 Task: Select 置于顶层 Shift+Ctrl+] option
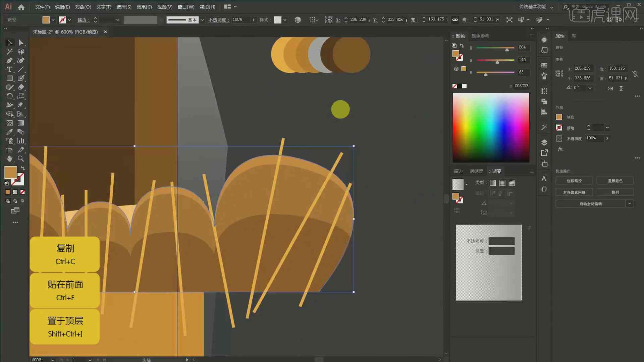65,327
